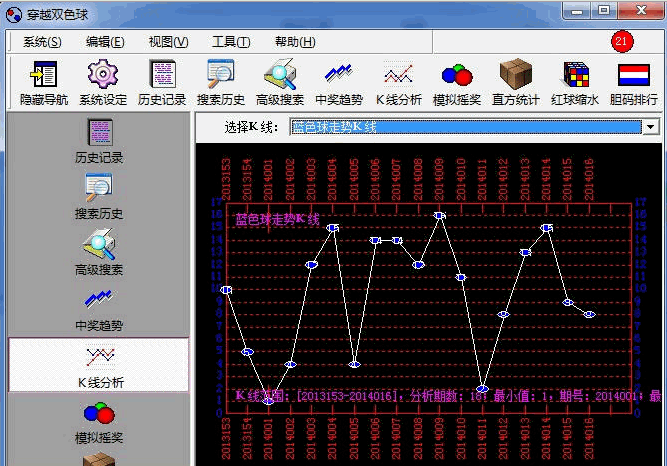Click the 隐藏导航 toolbar icon

44,83
